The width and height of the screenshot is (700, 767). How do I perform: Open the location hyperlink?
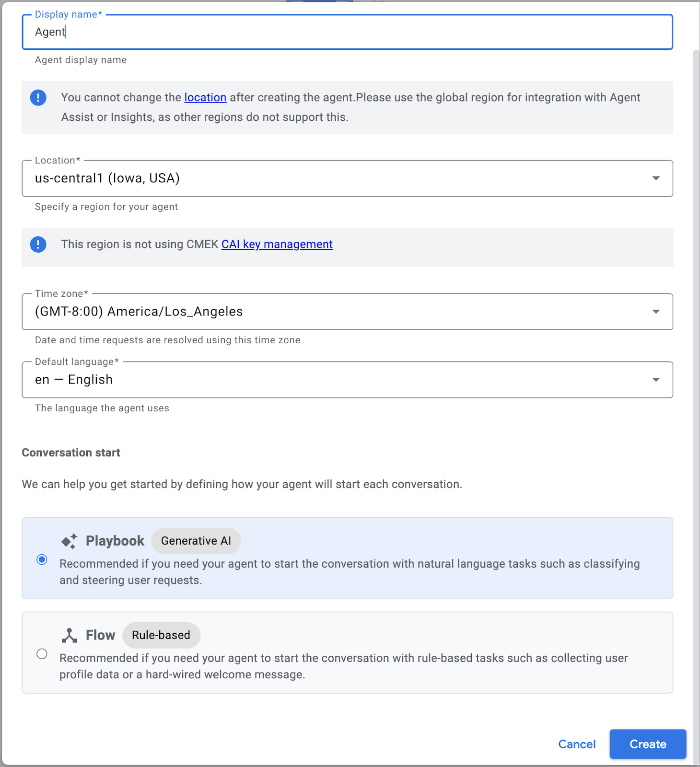click(205, 98)
